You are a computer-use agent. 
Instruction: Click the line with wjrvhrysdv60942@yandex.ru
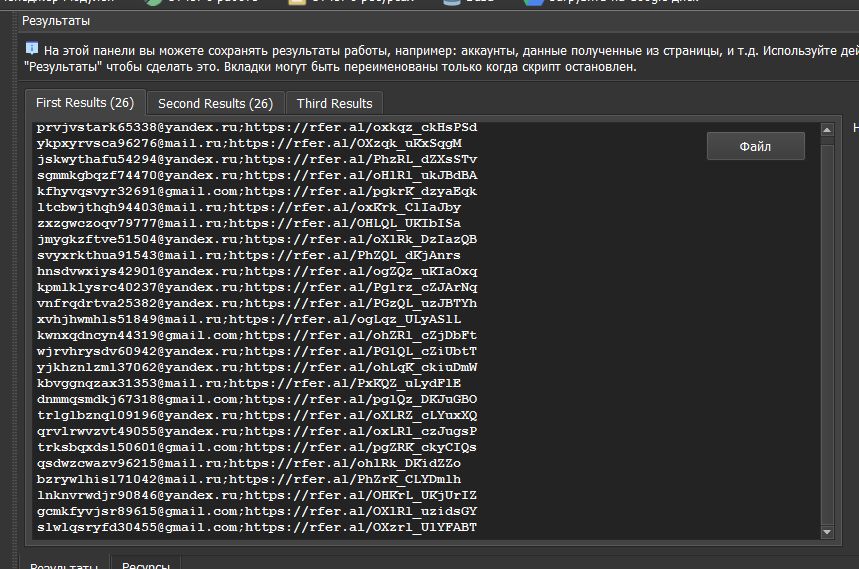click(257, 352)
